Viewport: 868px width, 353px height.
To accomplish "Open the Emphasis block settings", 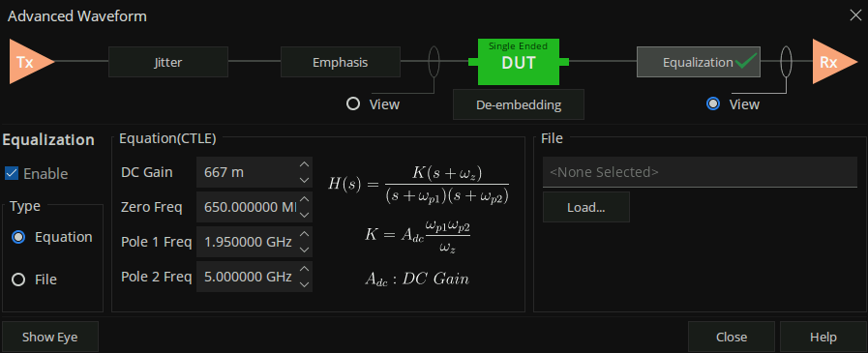I will [x=341, y=62].
